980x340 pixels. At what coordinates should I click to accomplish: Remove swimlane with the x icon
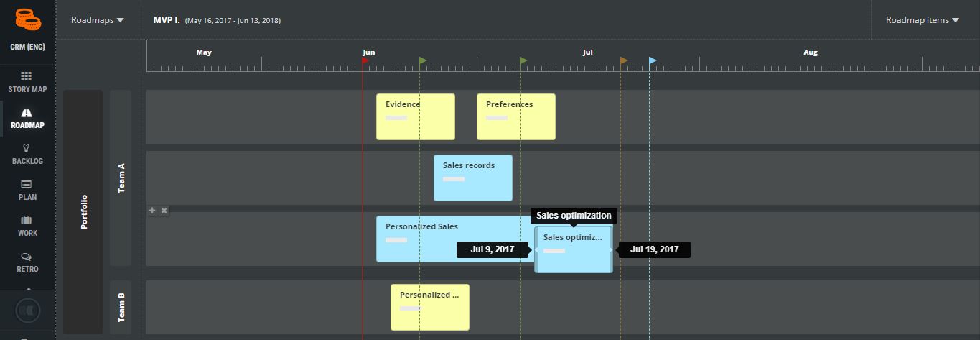click(x=164, y=210)
